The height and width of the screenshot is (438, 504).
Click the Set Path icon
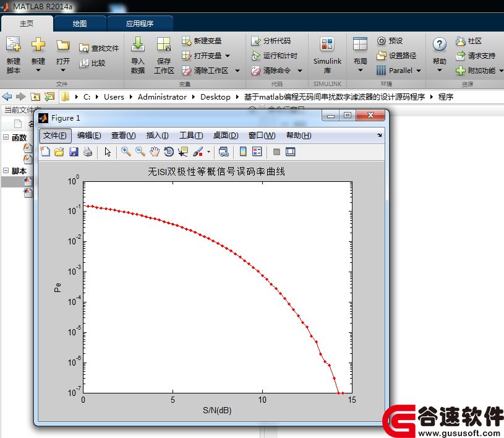[381, 56]
